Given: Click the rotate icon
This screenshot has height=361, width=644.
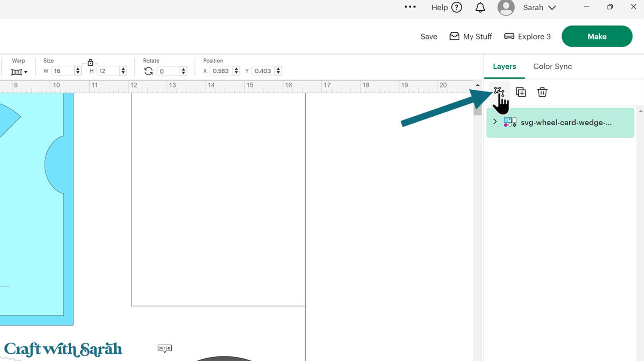Looking at the screenshot, I should (149, 71).
